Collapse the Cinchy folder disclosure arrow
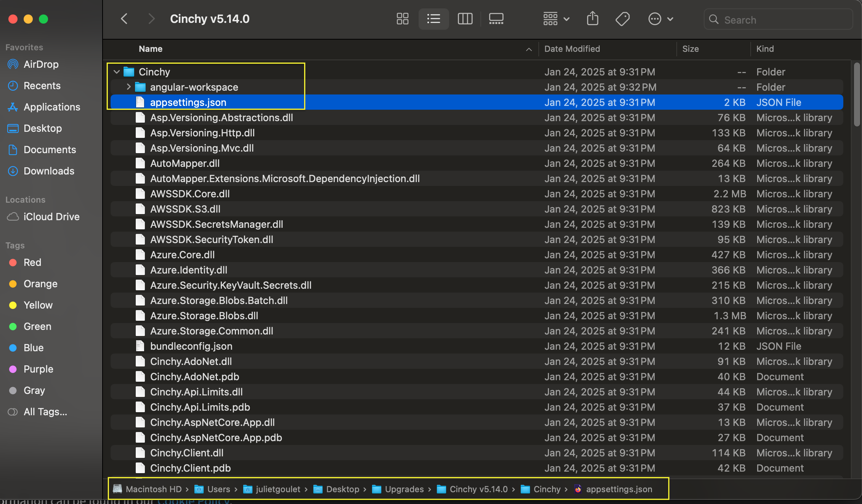862x504 pixels. tap(117, 72)
